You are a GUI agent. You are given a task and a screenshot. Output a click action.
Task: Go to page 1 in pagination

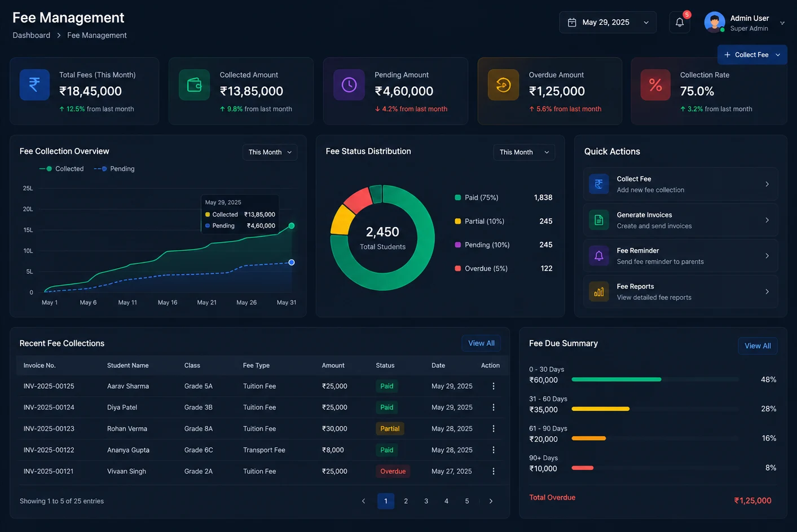click(386, 501)
